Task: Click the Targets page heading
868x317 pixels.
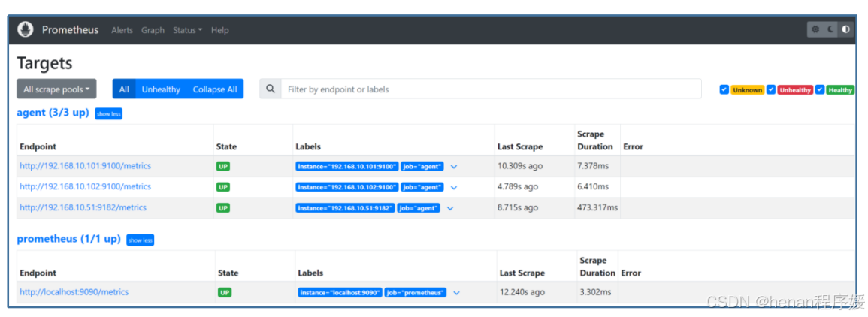Action: [45, 62]
